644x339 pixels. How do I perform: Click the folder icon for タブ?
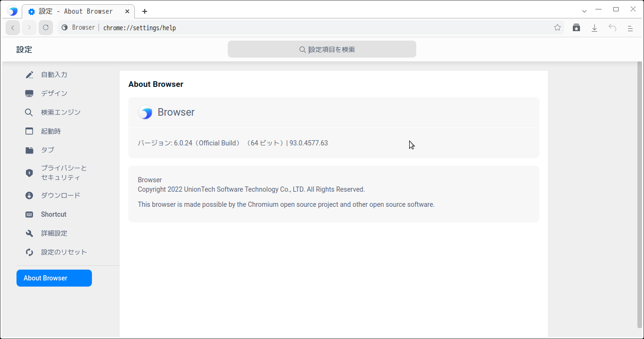29,150
